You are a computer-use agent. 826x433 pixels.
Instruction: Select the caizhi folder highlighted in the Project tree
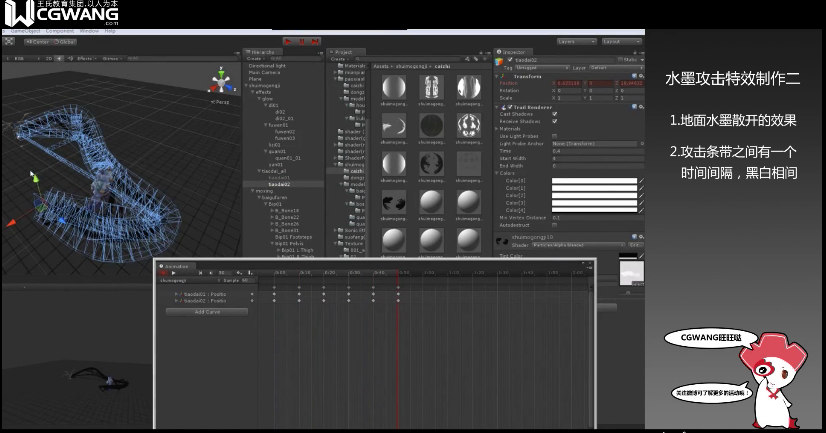pos(357,171)
